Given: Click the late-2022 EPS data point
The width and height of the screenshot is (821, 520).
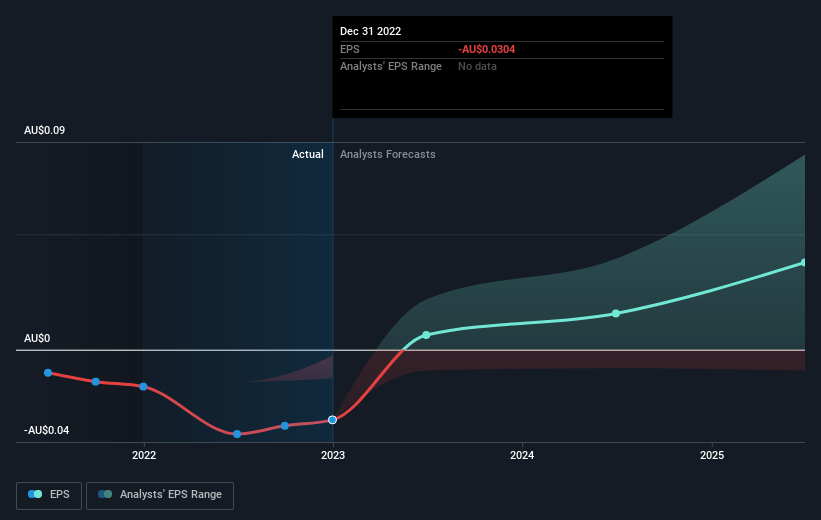Looking at the screenshot, I should pos(285,426).
